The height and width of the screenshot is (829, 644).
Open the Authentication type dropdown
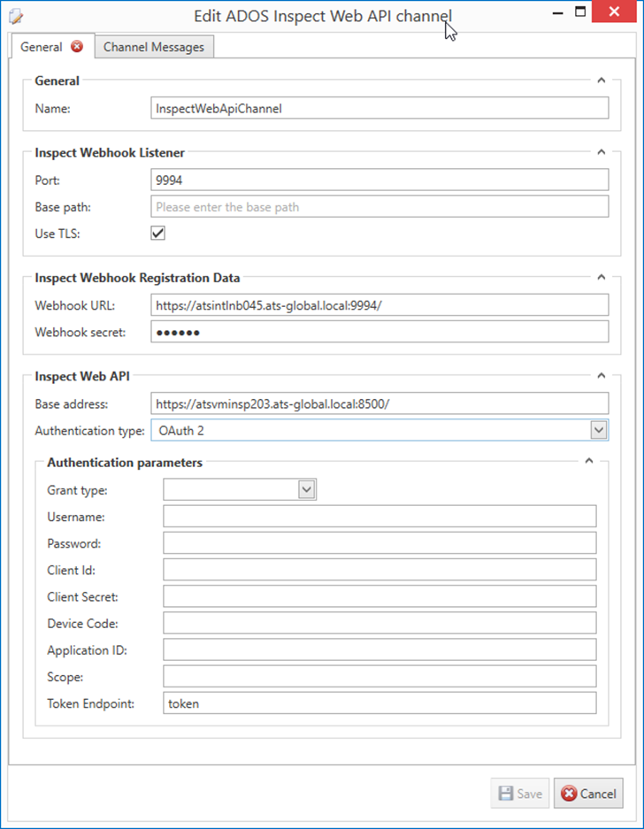coord(599,430)
